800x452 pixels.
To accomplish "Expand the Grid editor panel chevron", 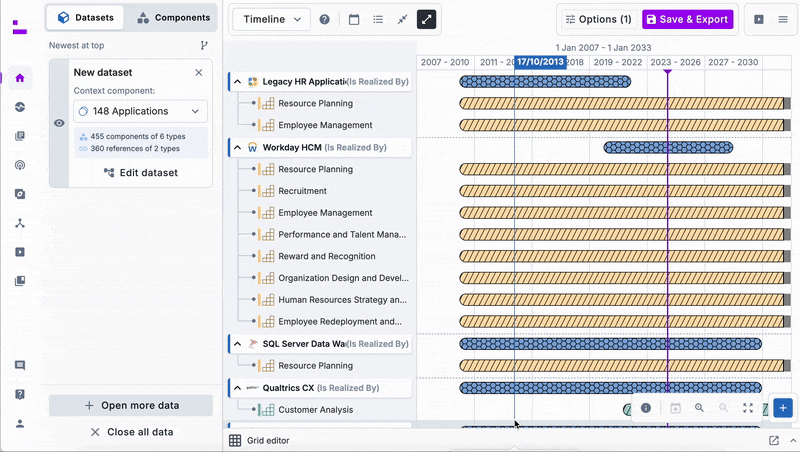I will point(793,440).
